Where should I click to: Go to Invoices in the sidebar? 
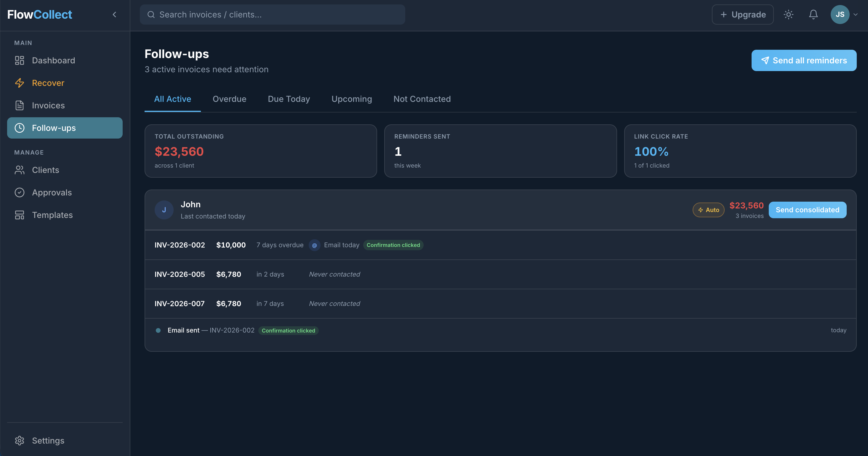pyautogui.click(x=65, y=105)
